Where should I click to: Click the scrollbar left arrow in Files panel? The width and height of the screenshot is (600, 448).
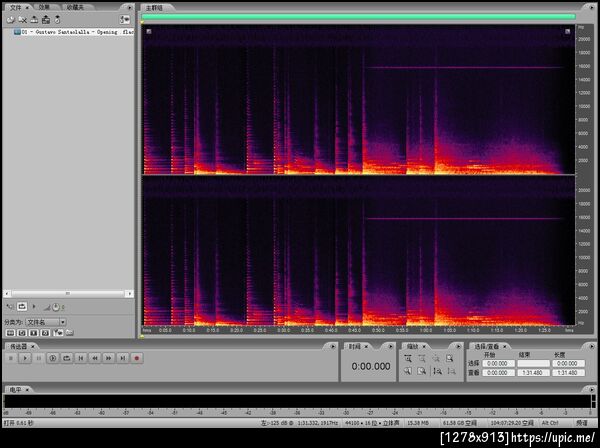point(7,293)
